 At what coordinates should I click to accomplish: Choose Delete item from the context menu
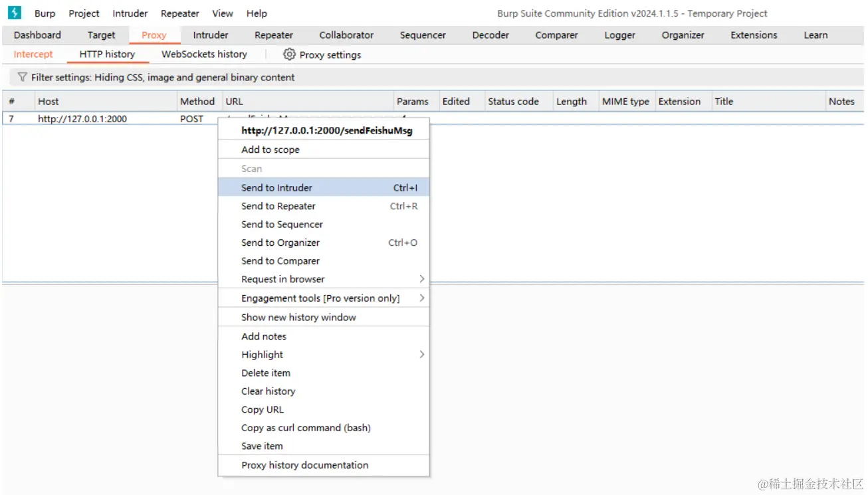(x=324, y=373)
